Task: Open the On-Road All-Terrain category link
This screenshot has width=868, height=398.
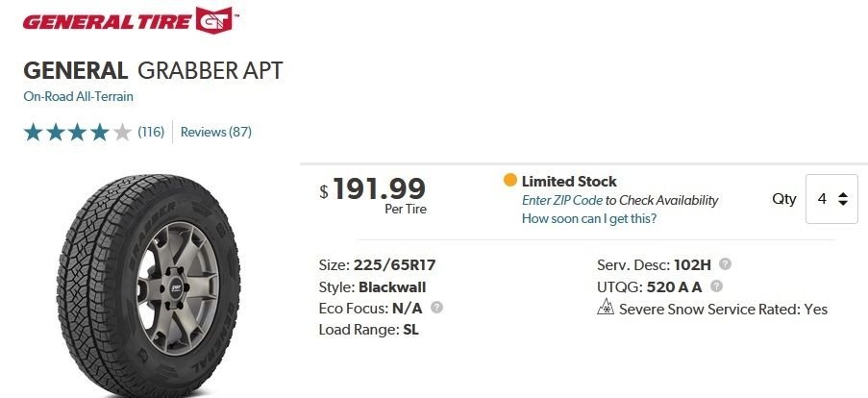Action: coord(78,96)
